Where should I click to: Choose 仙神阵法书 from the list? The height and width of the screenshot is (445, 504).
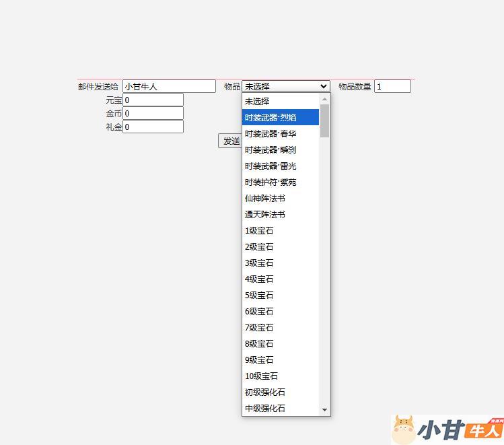tap(280, 198)
